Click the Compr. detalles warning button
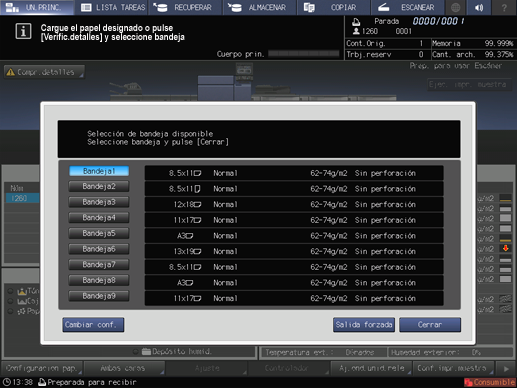 coord(44,72)
